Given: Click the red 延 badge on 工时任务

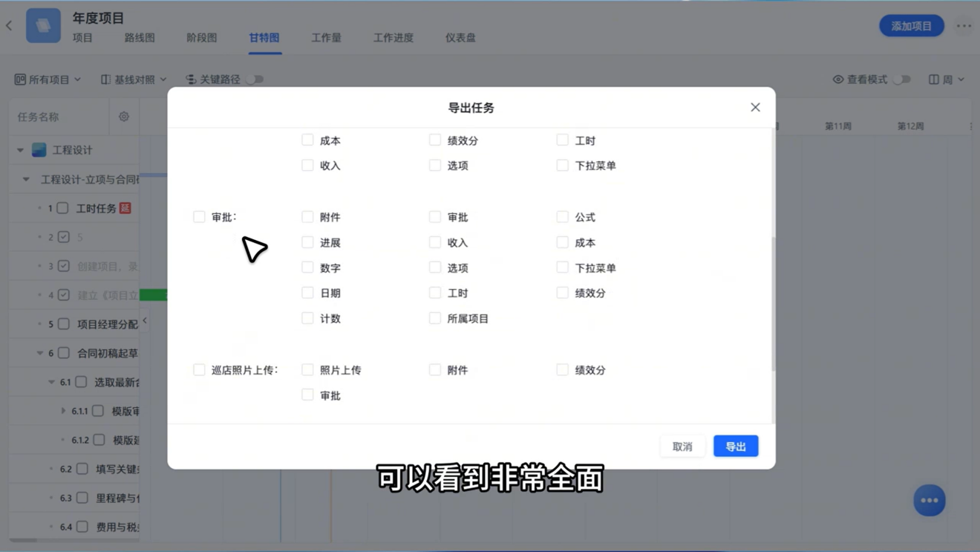Looking at the screenshot, I should (125, 208).
